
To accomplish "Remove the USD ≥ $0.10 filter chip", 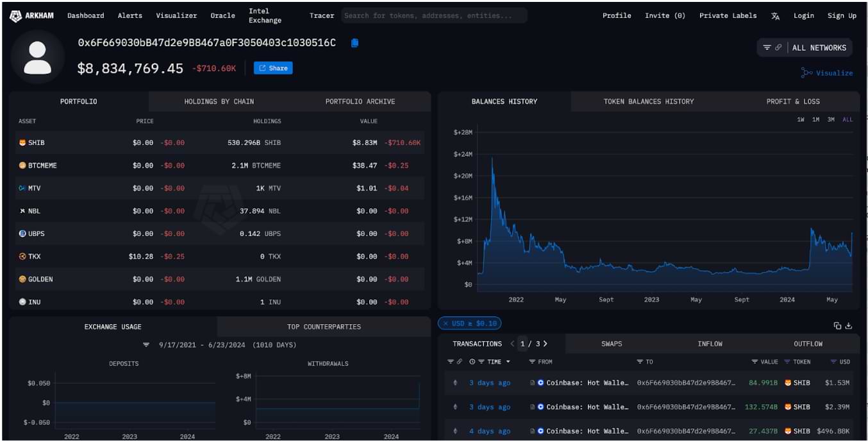I will 446,324.
